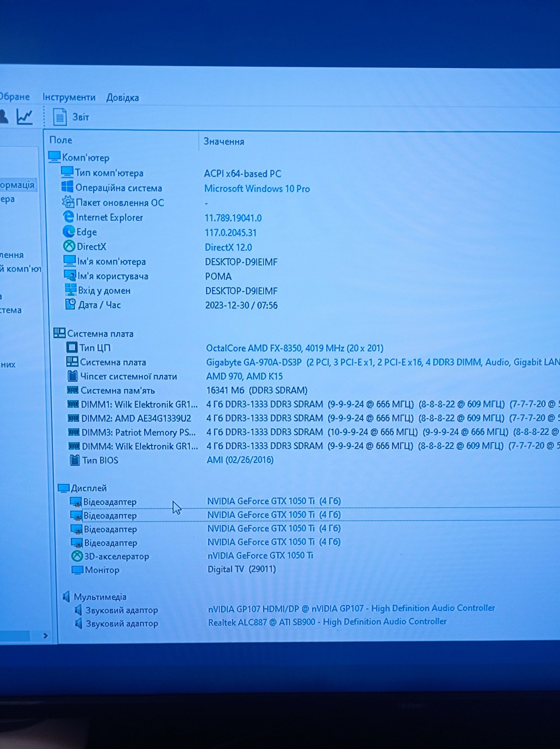
Task: Click the Windows logo by Операційна система
Action: [x=67, y=187]
